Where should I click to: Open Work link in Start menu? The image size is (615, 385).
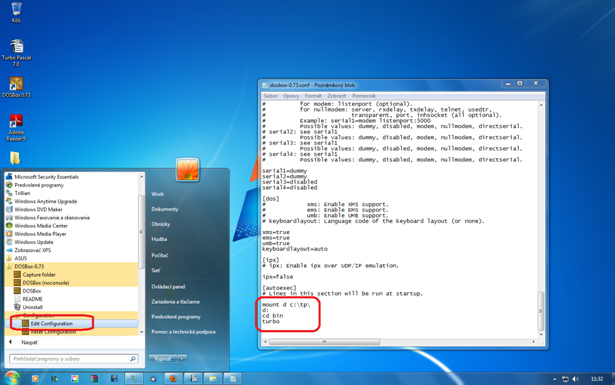click(157, 194)
